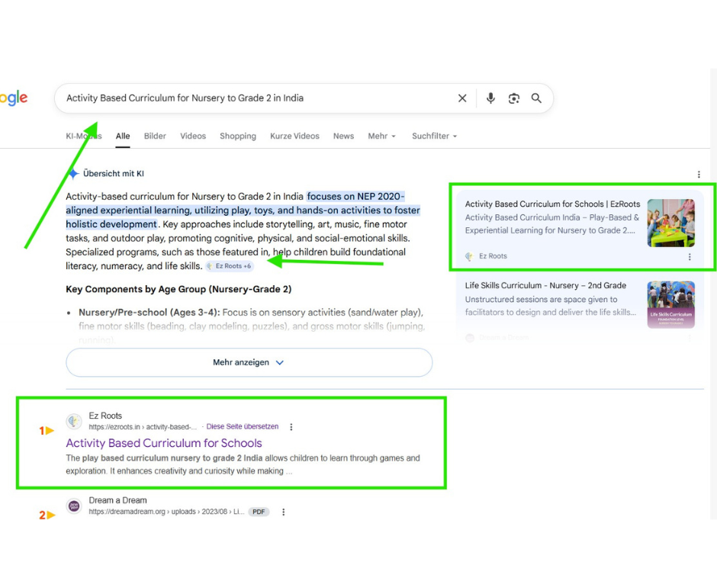Open EzRoots source card title
The image size is (717, 588).
[x=552, y=204]
